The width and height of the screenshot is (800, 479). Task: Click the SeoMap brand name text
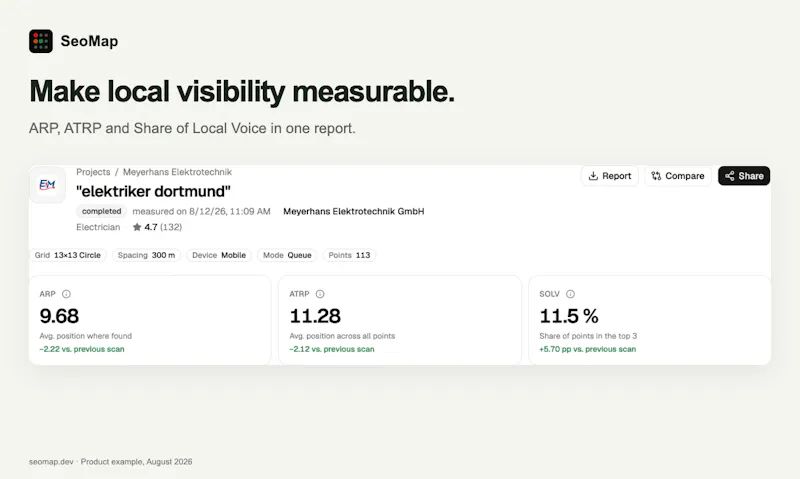click(x=89, y=41)
